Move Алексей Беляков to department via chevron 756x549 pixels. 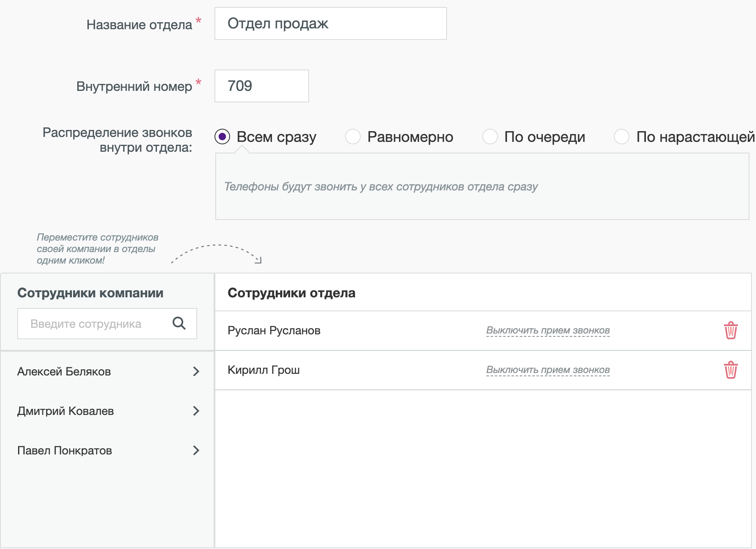196,371
